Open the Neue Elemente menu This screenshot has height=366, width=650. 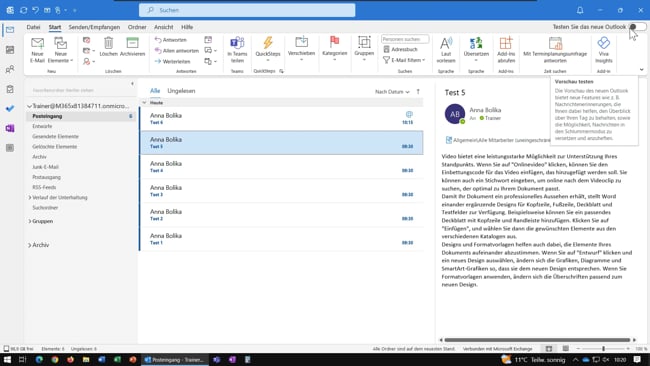(x=61, y=50)
